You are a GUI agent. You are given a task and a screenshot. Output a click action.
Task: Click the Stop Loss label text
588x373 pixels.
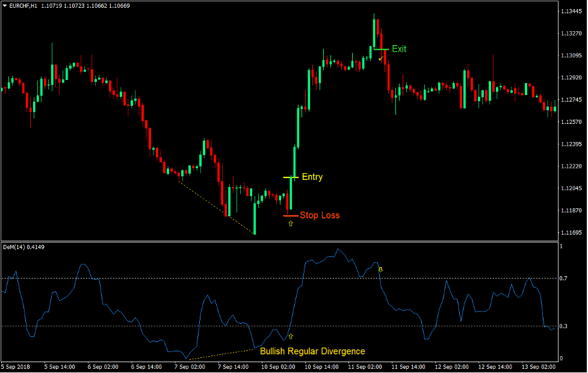320,214
